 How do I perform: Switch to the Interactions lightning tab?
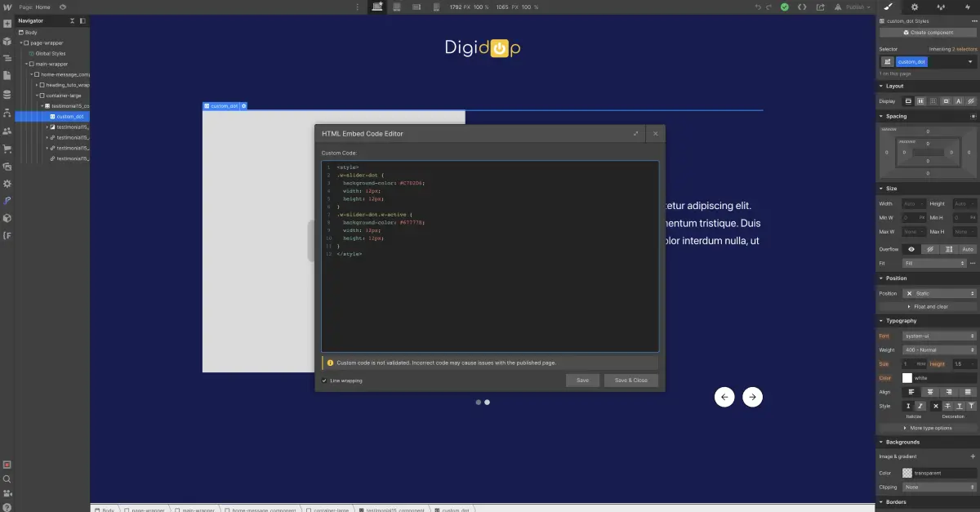coord(966,7)
